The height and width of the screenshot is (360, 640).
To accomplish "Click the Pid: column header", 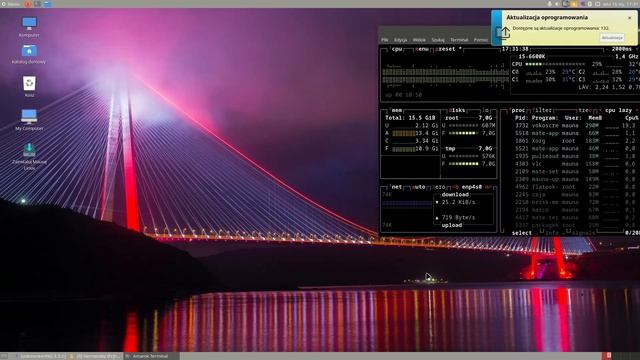I will click(x=521, y=118).
